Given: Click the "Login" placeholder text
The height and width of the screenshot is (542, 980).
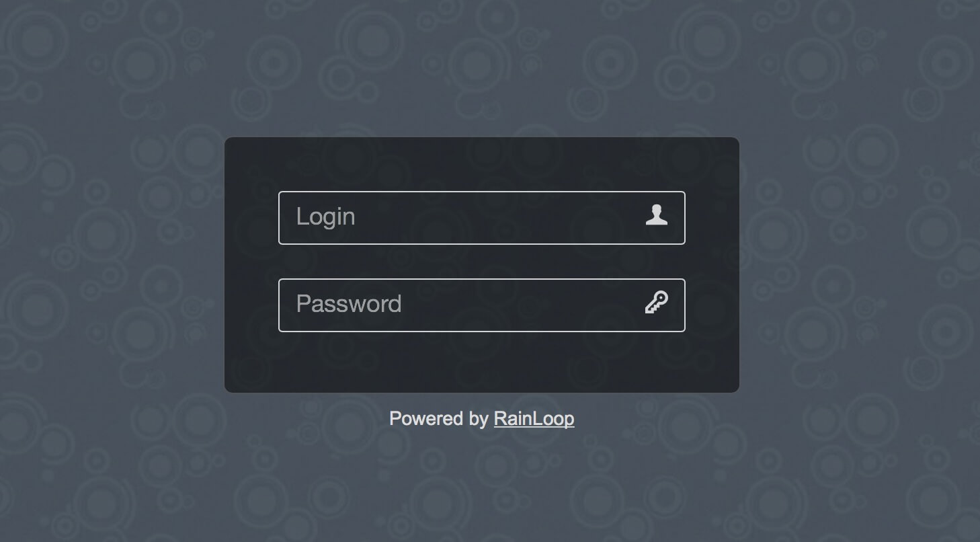Looking at the screenshot, I should (325, 217).
